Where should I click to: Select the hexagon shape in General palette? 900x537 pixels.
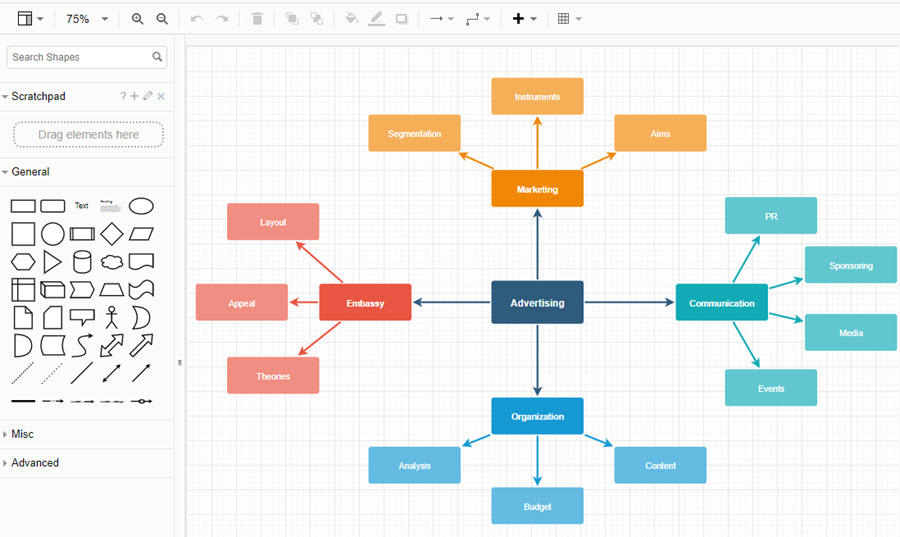(x=23, y=262)
